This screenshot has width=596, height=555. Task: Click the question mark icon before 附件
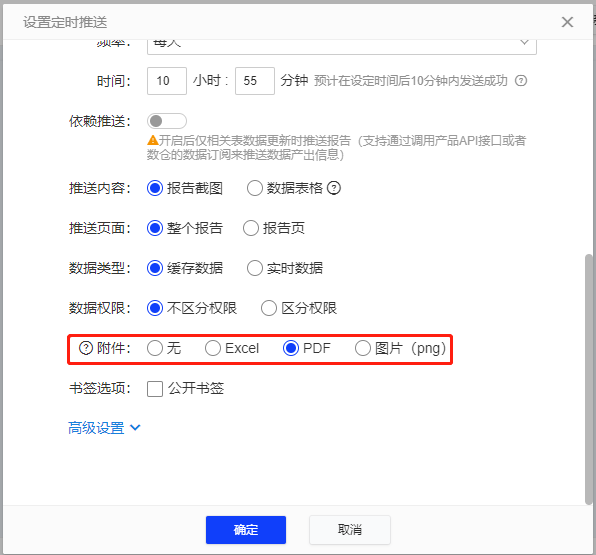[x=86, y=348]
